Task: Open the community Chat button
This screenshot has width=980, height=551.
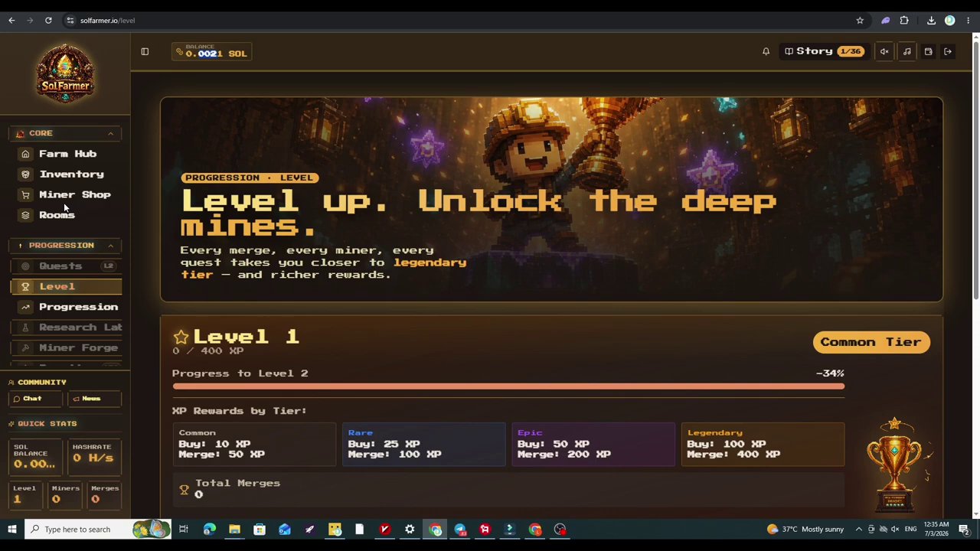Action: (36, 398)
